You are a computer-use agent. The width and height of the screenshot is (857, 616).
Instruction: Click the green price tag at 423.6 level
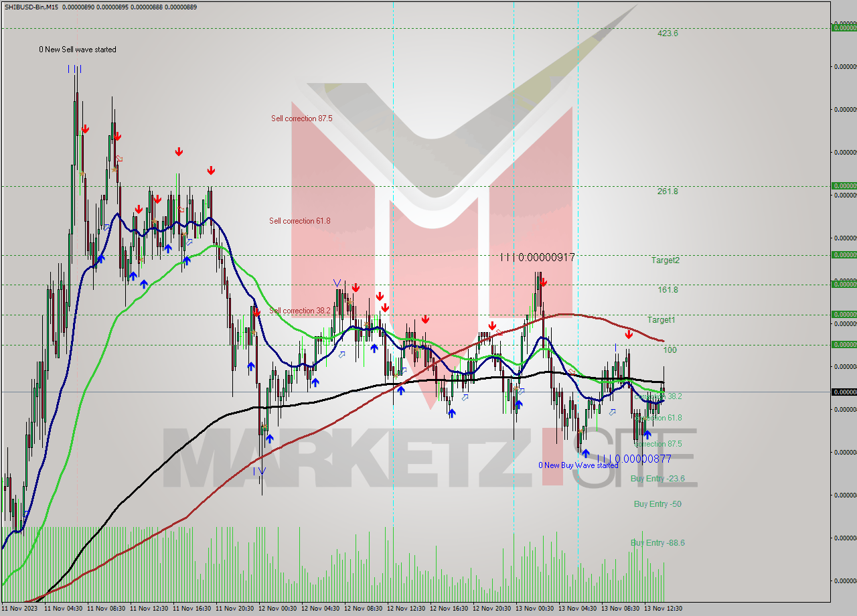click(844, 27)
